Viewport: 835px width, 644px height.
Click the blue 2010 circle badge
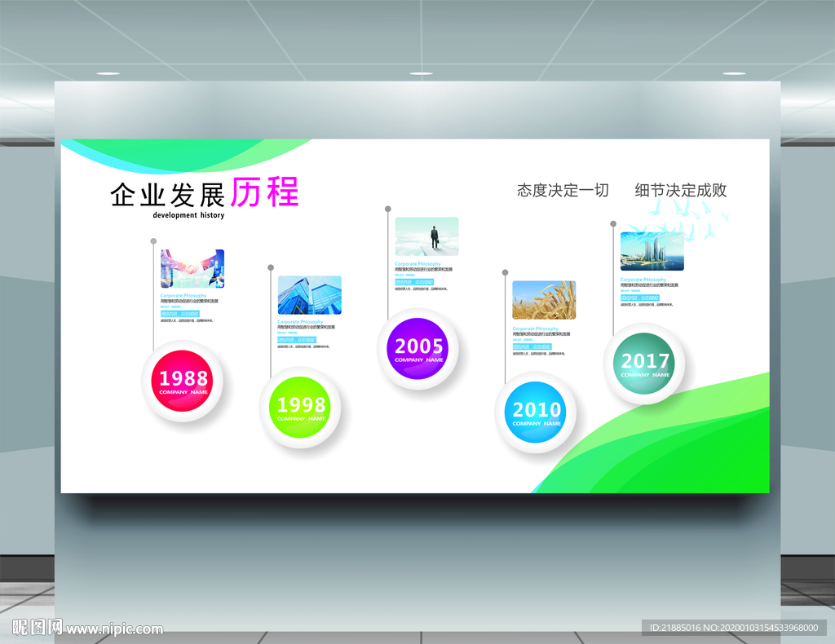point(536,412)
